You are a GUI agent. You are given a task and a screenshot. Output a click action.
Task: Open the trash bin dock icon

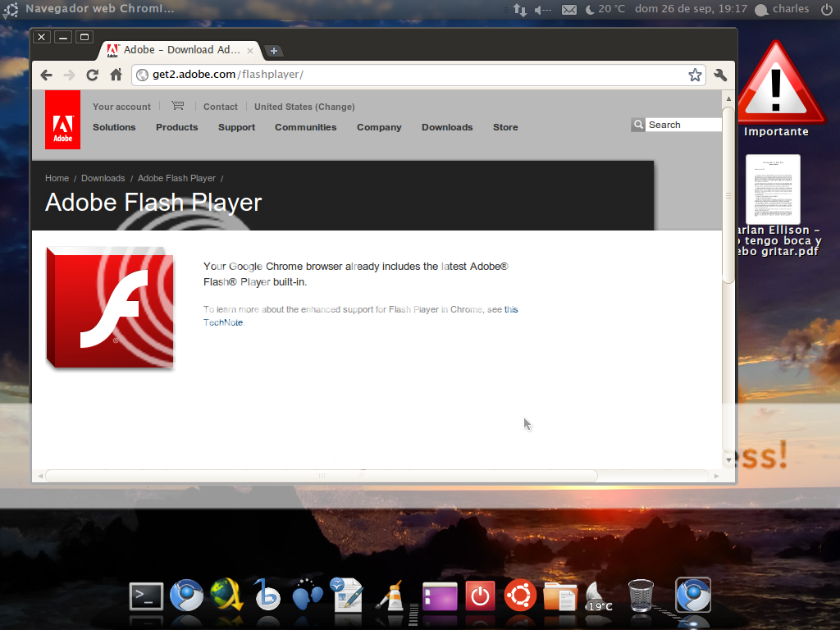click(x=641, y=596)
